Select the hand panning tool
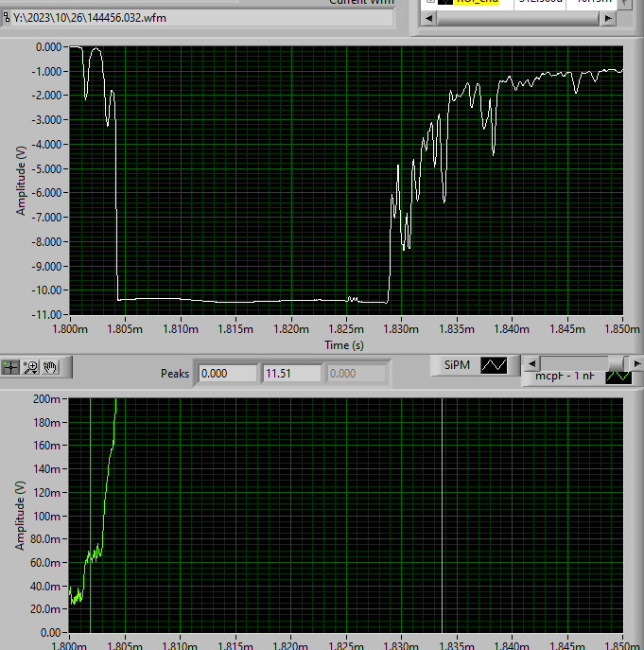 click(x=50, y=367)
